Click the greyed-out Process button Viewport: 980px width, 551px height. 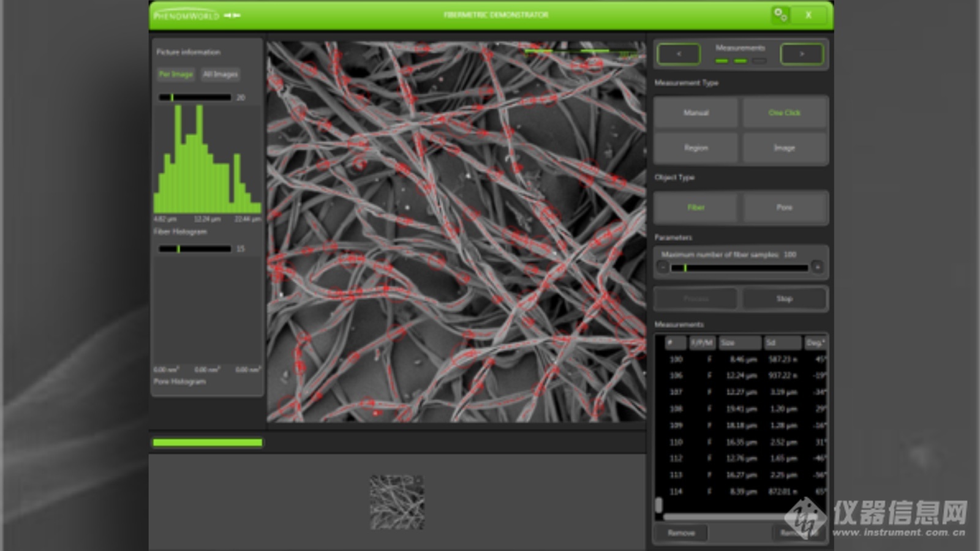pos(696,299)
